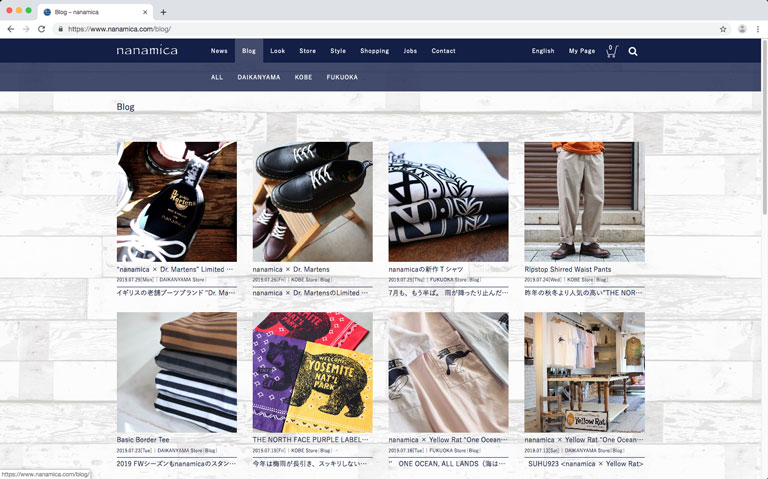Go to My Page
Image resolution: width=768 pixels, height=479 pixels.
[582, 51]
